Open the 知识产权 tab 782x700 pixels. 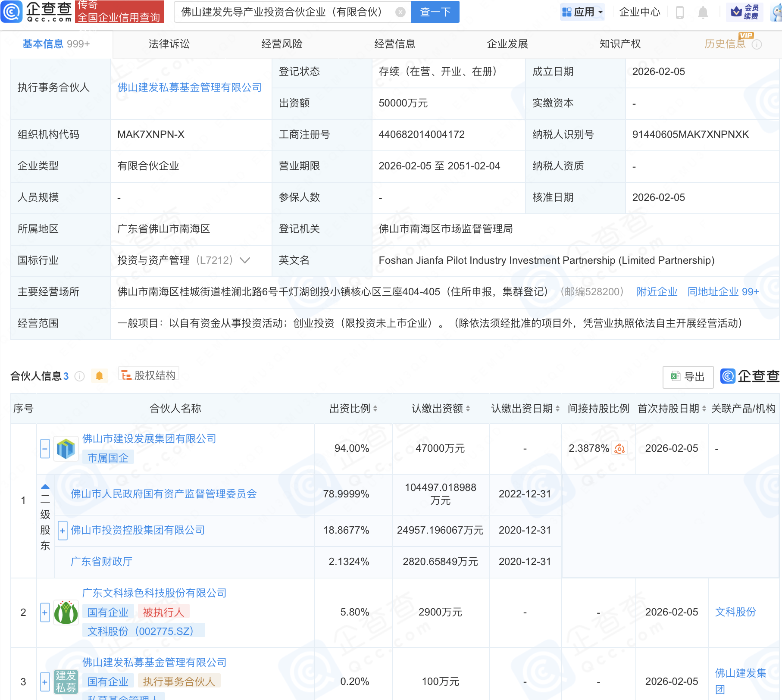(x=620, y=44)
